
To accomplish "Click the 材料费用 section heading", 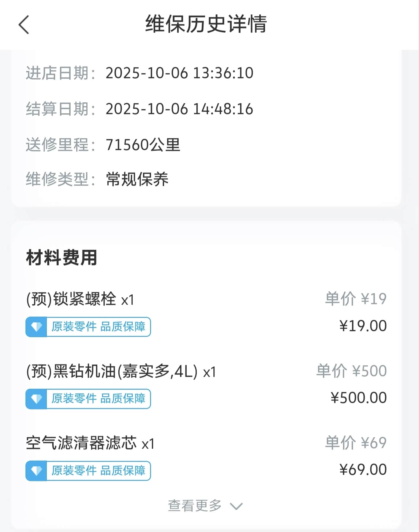I will coord(62,257).
